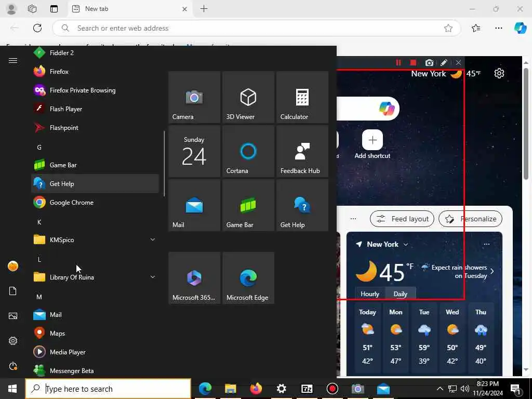532x399 pixels.
Task: Take a screenshot with recorder camera
Action: (429, 62)
